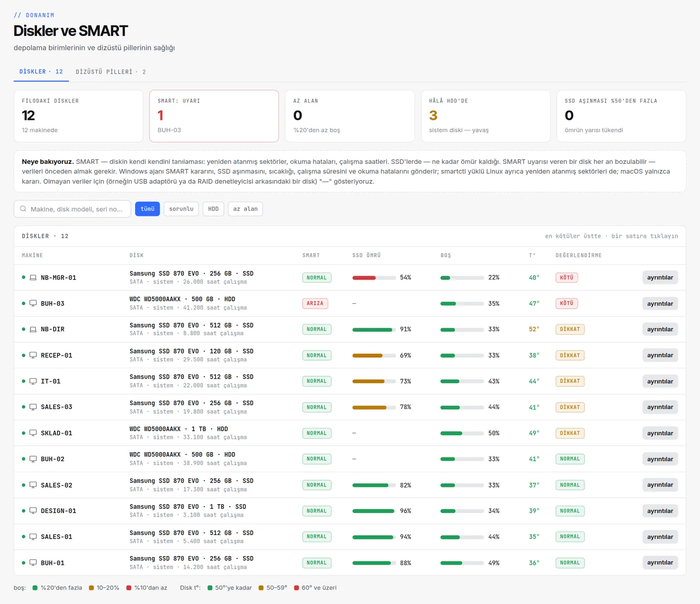Click the laptop icon beside NB-DIR

33,329
